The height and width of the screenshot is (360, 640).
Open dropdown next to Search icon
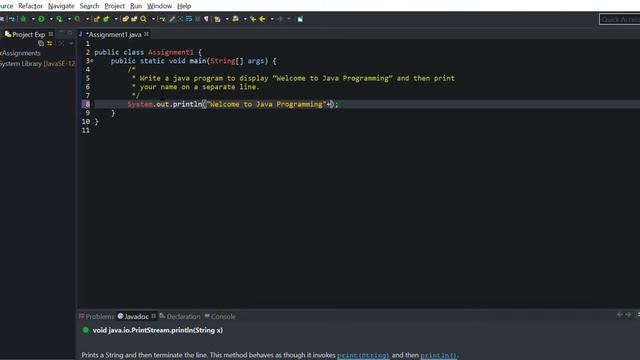pos(153,19)
